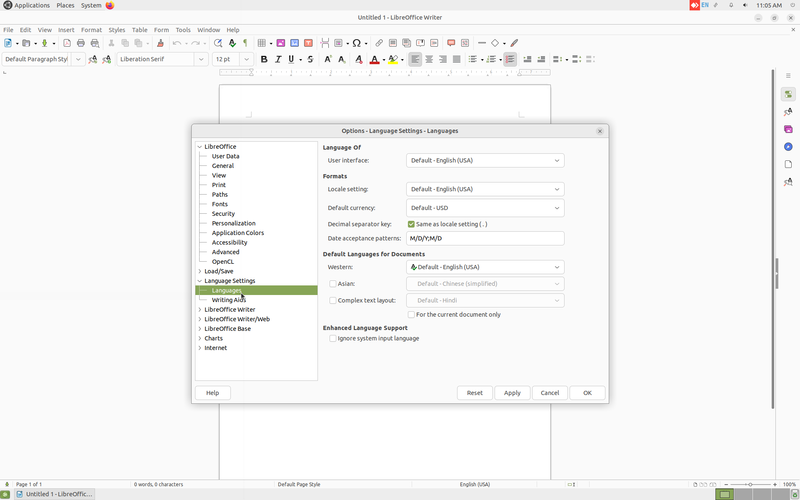Apply Italic formatting
Image resolution: width=800 pixels, height=500 pixels.
[x=278, y=59]
